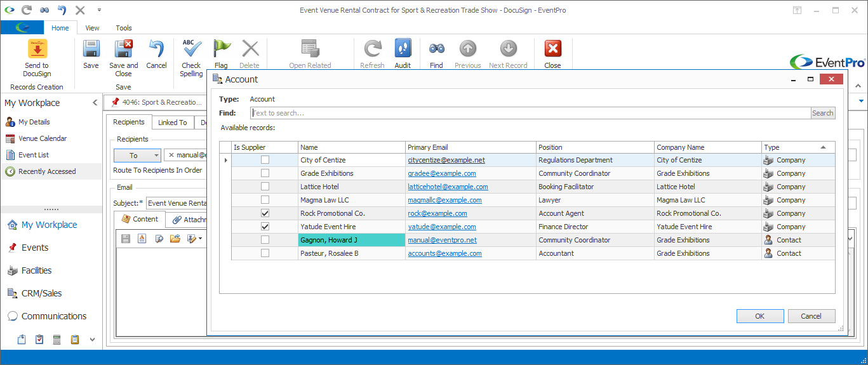Screen dimensions: 868x365
Task: Select the Content tab of the email editor
Action: coord(140,219)
